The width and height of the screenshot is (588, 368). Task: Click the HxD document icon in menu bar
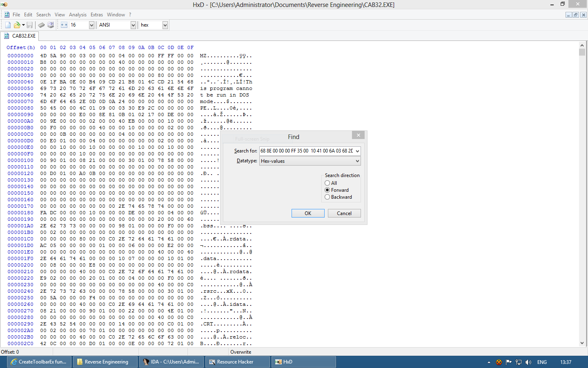(7, 15)
